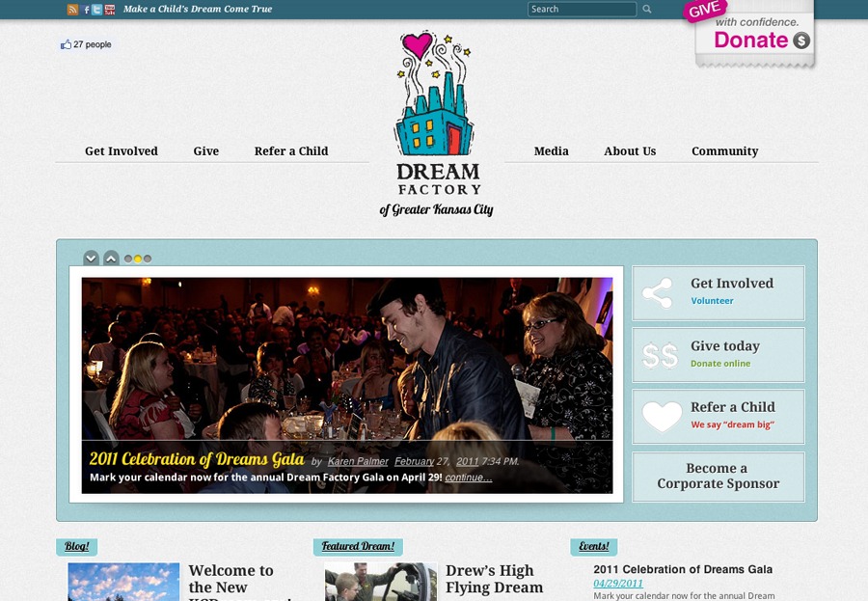Click the Volunteer link
868x601 pixels.
click(x=712, y=301)
